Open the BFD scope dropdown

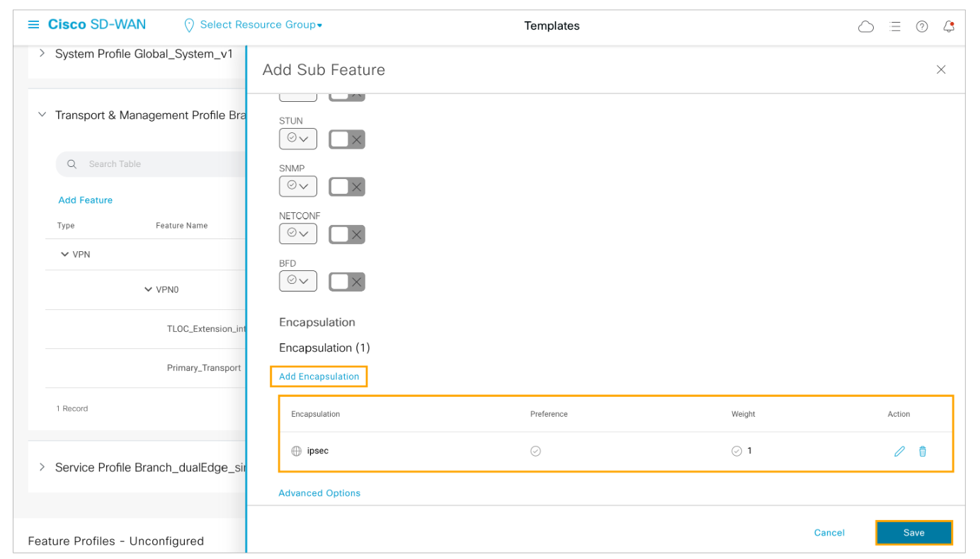click(298, 282)
